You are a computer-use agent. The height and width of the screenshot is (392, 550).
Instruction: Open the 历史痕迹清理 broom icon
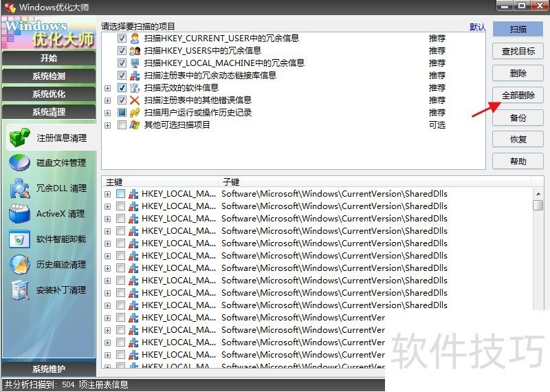pos(20,264)
